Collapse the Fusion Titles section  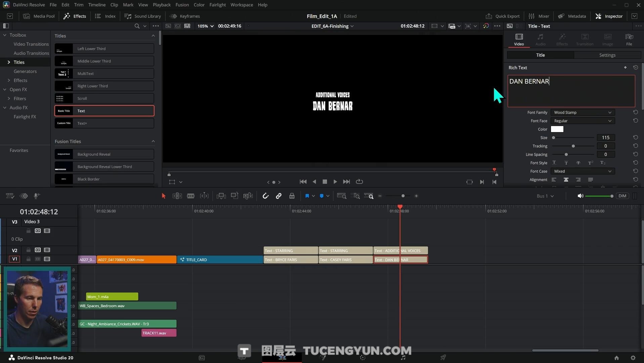pyautogui.click(x=153, y=142)
